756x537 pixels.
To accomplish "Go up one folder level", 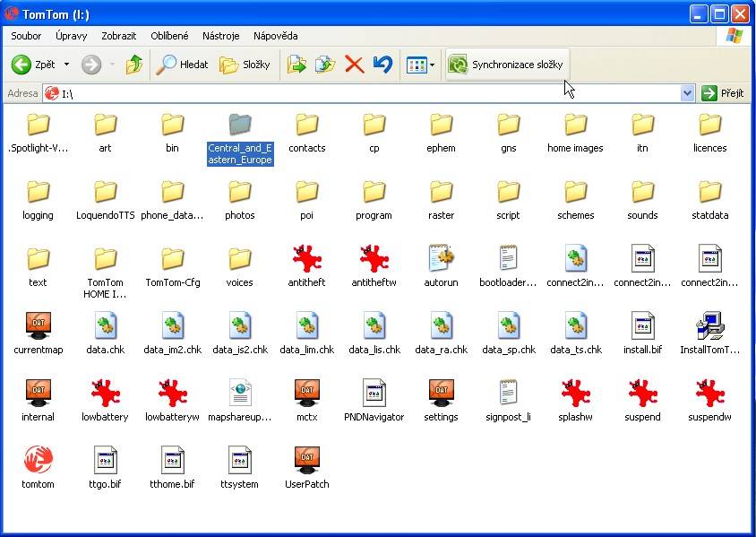I will click(x=134, y=65).
